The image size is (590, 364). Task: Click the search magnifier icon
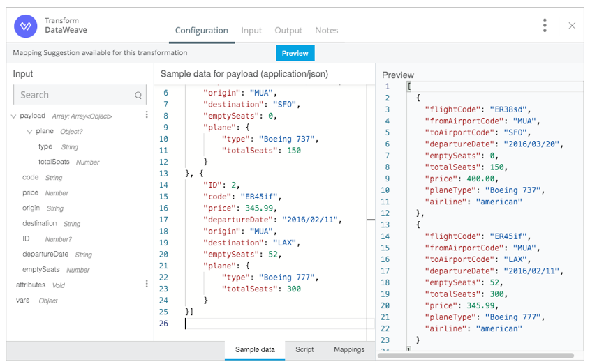tap(138, 96)
